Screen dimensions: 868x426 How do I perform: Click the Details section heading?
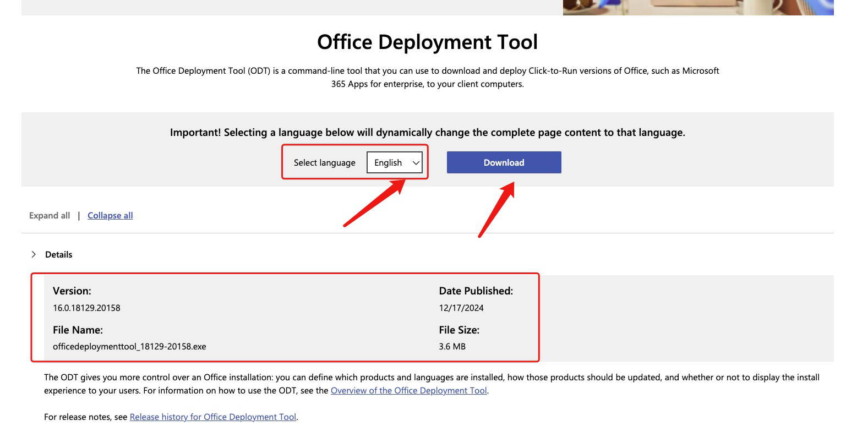(x=59, y=254)
